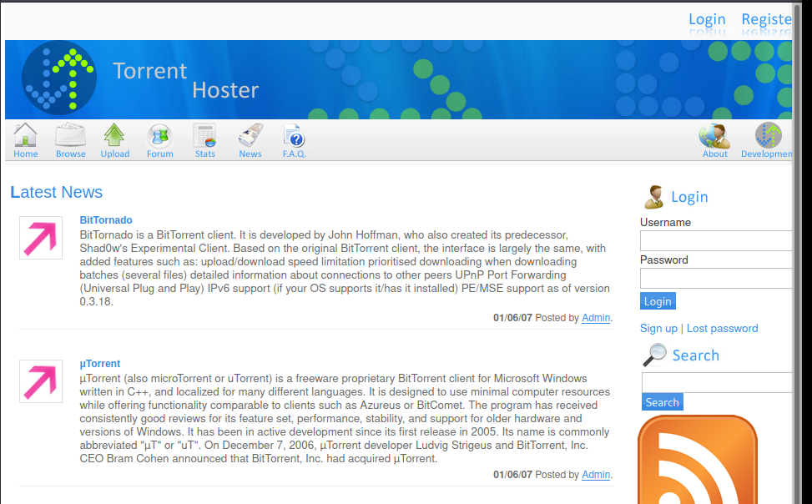
Task: Focus the Username input field
Action: [716, 241]
